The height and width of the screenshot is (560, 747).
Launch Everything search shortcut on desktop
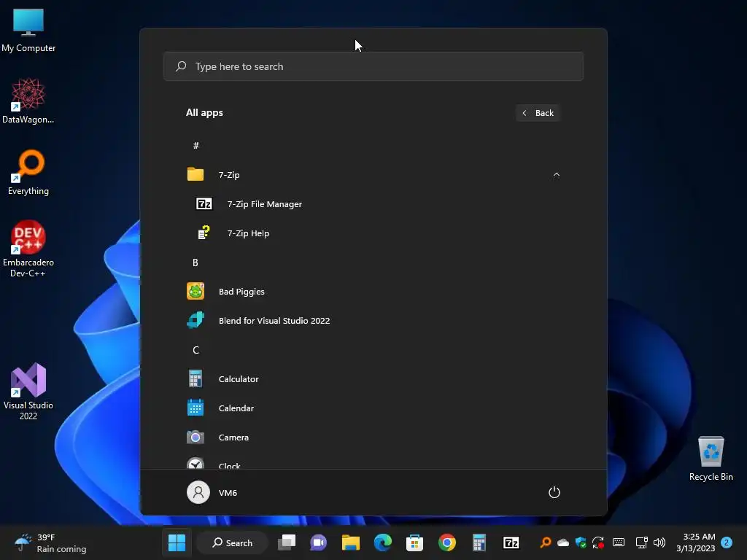pos(28,172)
